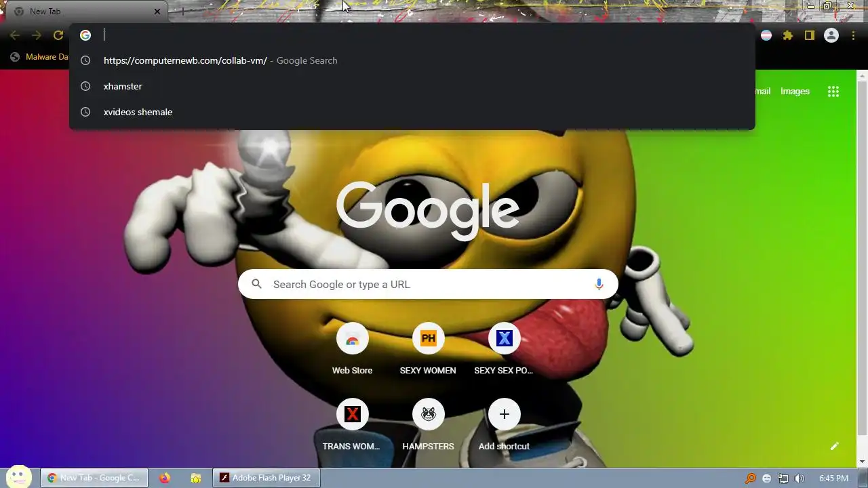Open the Images link
Screen dimensions: 868x488
[x=795, y=91]
